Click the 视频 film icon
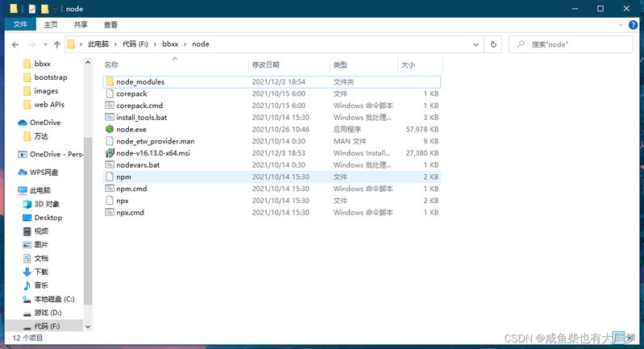The image size is (644, 349). [x=27, y=231]
